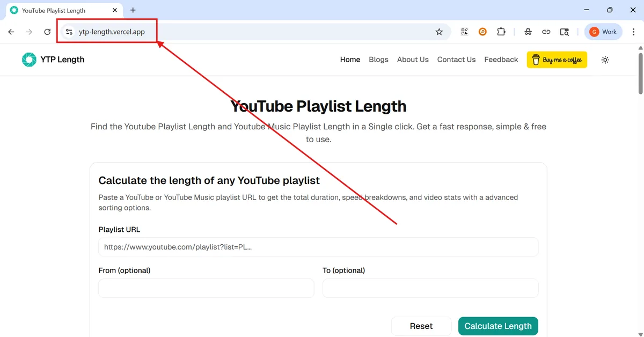The image size is (644, 337).
Task: Open the Blogs navigation link
Action: pos(378,60)
